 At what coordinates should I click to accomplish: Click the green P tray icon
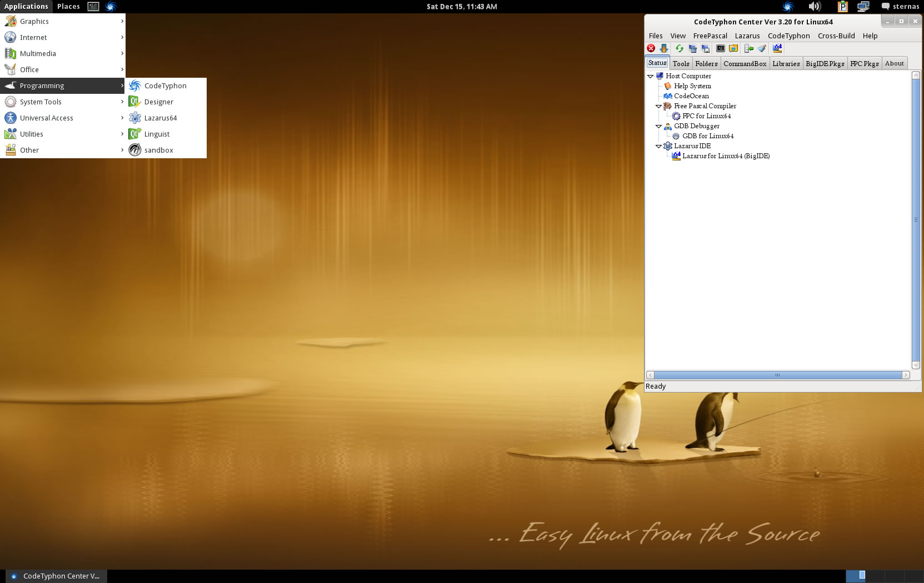tap(843, 7)
